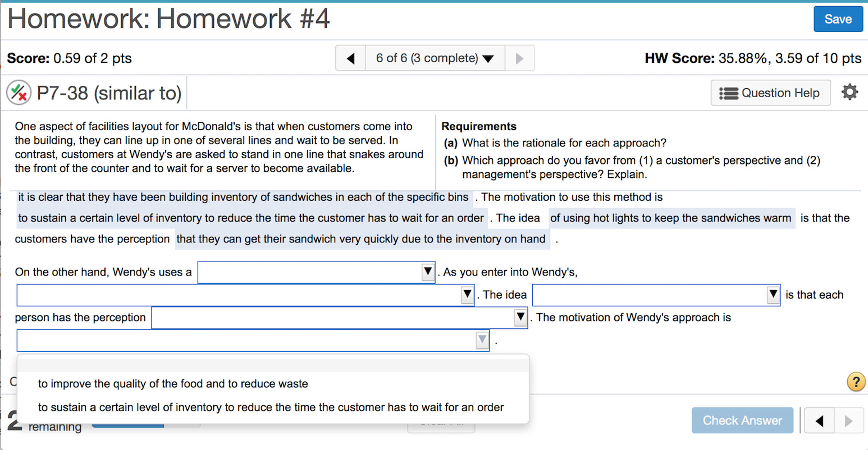Click the 'P7-38 (similar to)' question title
The image size is (868, 450).
pos(109,93)
